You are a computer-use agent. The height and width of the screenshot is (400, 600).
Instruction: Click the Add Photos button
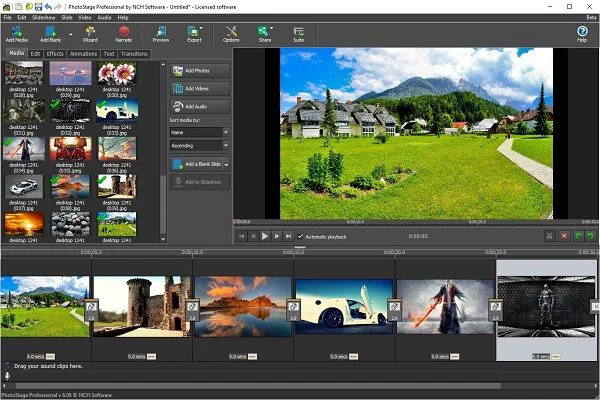pos(199,72)
